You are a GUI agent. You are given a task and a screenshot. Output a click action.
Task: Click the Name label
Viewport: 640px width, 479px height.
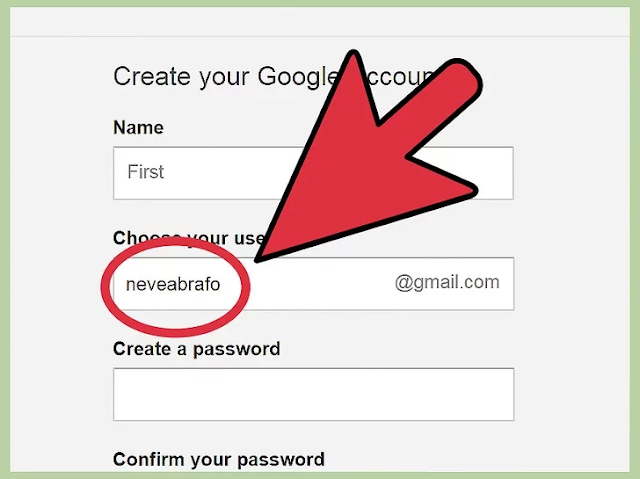pyautogui.click(x=138, y=128)
